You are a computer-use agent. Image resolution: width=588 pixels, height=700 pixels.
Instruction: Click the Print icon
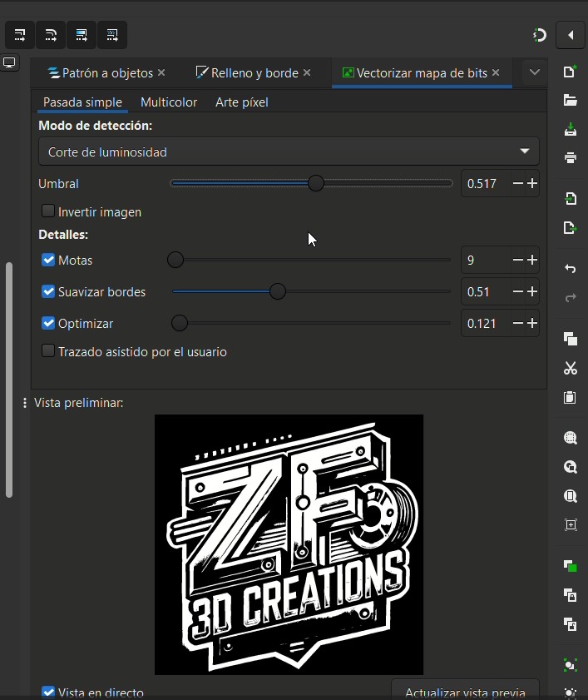tap(571, 157)
